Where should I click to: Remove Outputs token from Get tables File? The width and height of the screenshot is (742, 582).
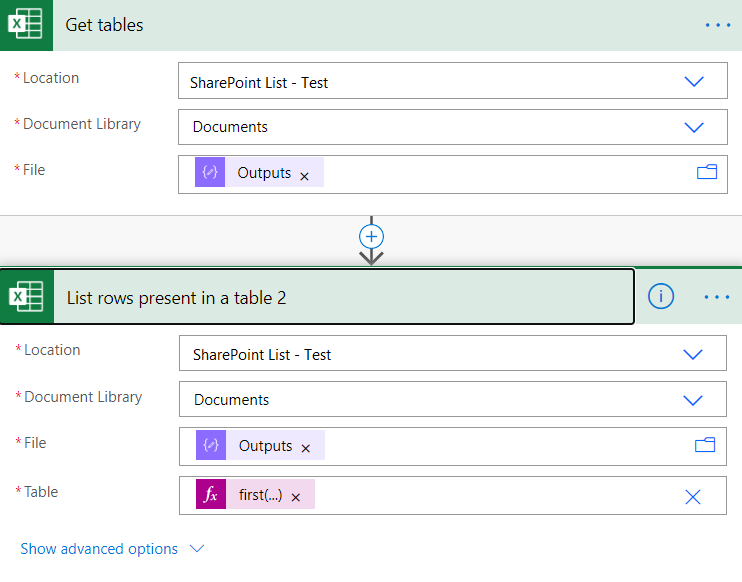(x=304, y=176)
